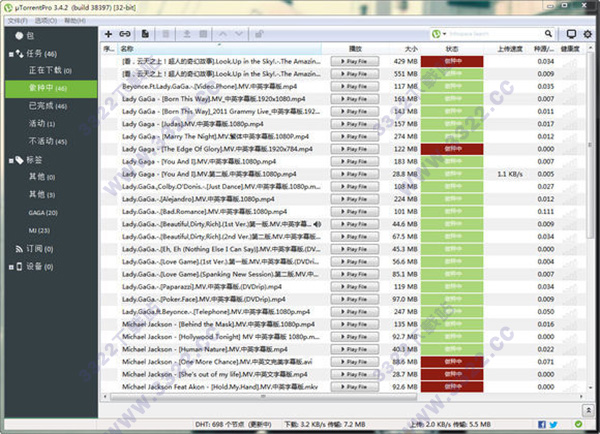Click the greyed Stop Torrent square icon
Image resolution: width=600 pixels, height=434 pixels.
203,34
